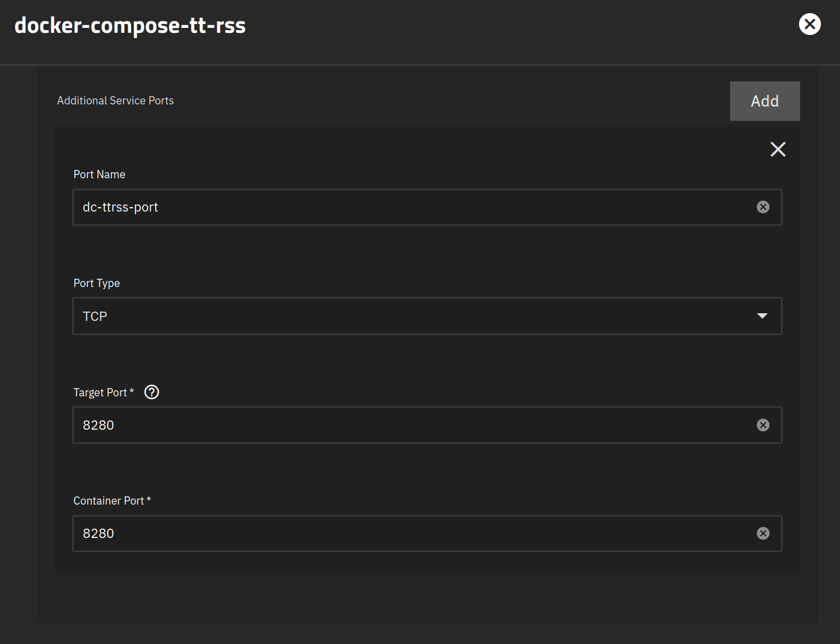The image size is (840, 644).
Task: Clear the Port Name field text
Action: (763, 207)
